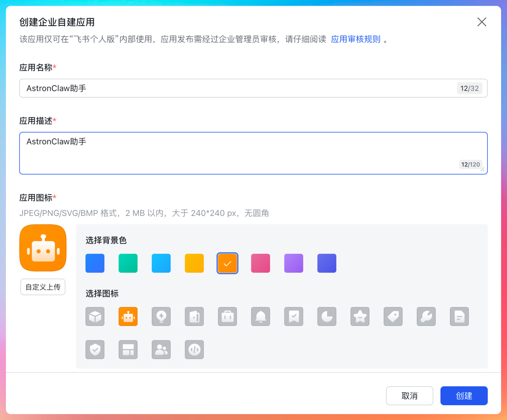The height and width of the screenshot is (420, 507).
Task: Choose the lightbulb icon option
Action: point(161,316)
